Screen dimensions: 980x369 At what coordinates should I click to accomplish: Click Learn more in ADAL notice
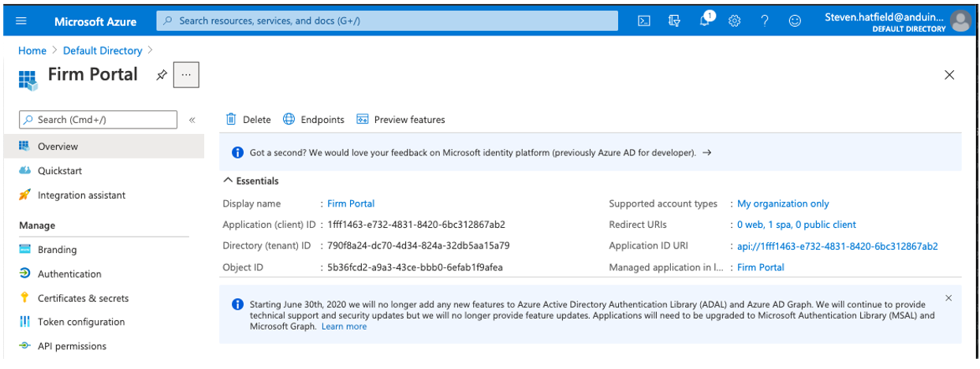pos(344,327)
